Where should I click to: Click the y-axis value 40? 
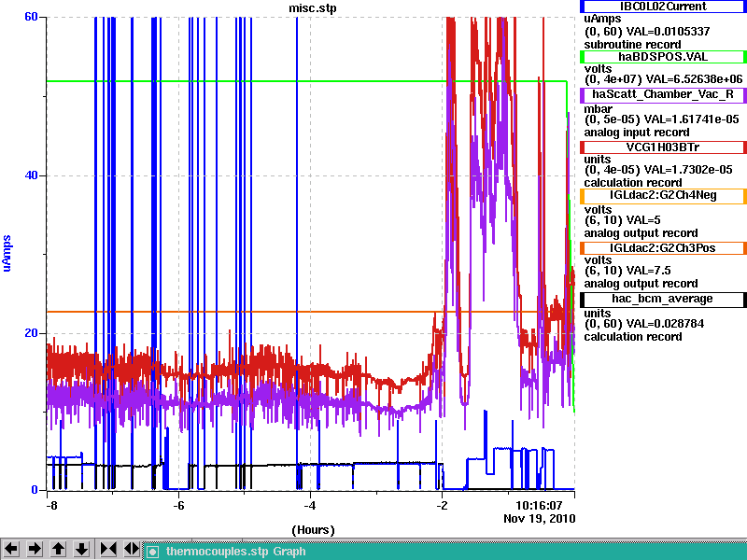click(31, 175)
